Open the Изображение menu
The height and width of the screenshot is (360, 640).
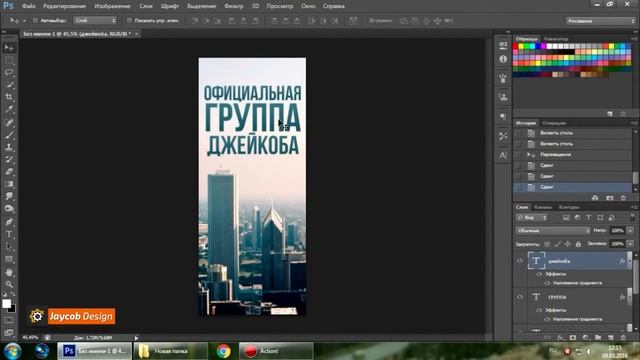coord(112,6)
